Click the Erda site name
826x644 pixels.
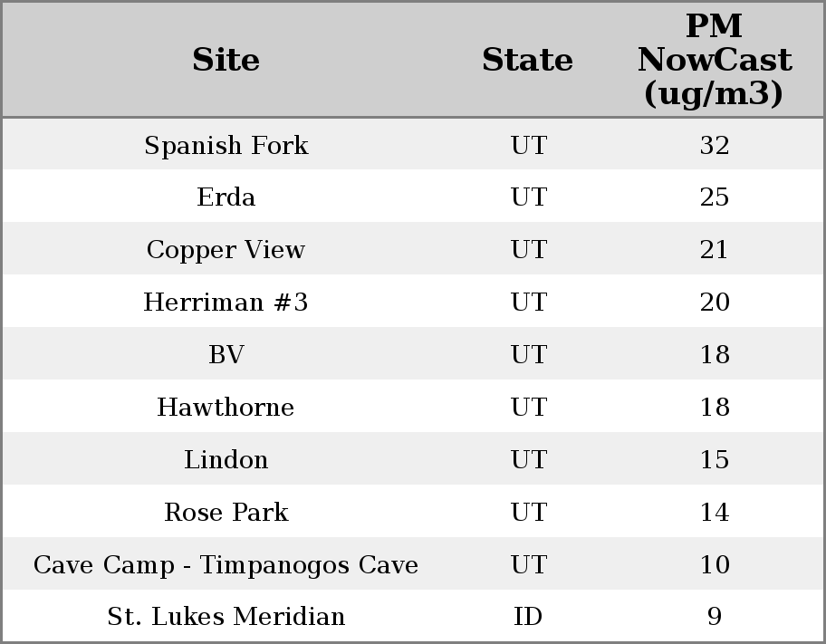point(226,197)
